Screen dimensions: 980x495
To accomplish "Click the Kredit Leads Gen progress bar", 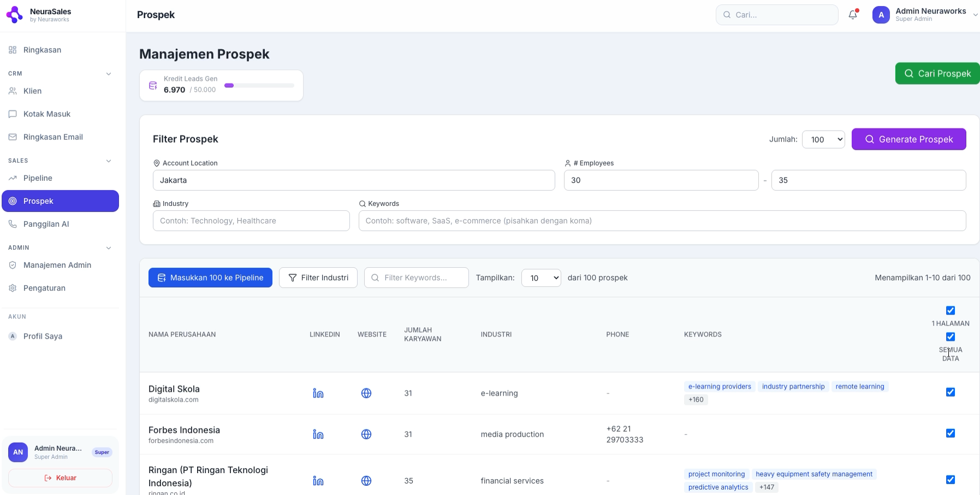I will click(259, 86).
